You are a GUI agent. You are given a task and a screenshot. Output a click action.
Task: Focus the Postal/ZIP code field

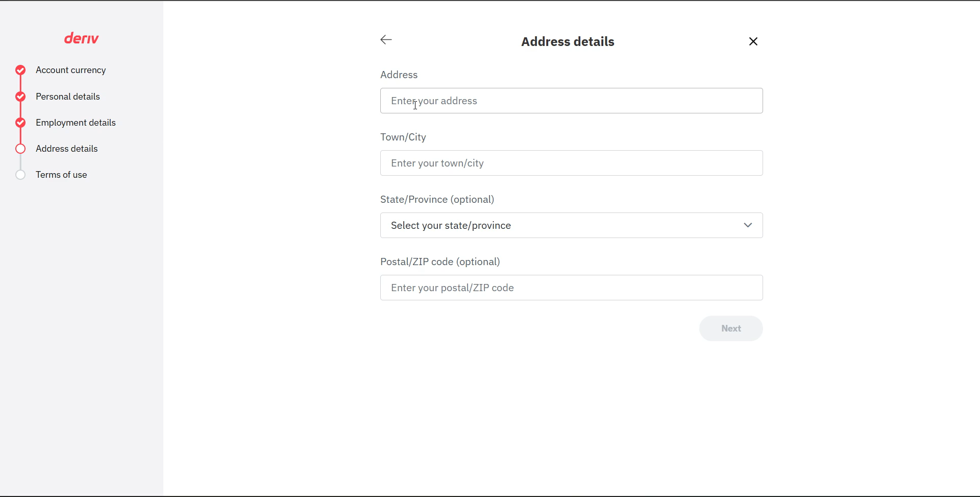[572, 288]
